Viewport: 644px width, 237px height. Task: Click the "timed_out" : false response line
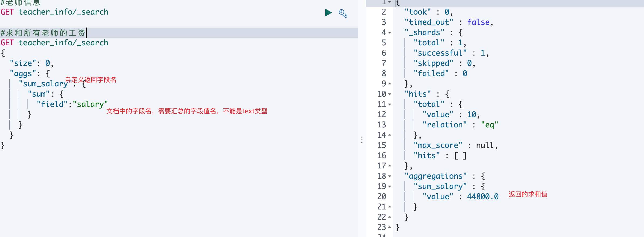click(449, 22)
